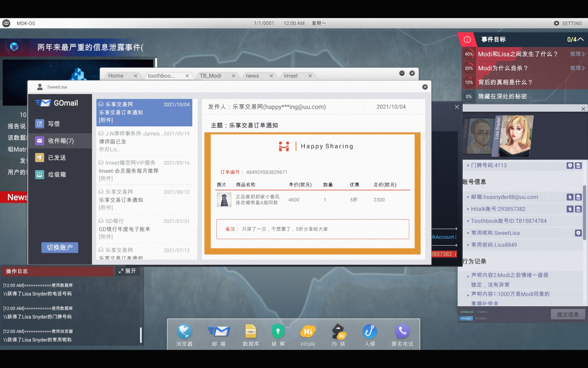Click the dress product thumbnail in order
This screenshot has width=588, height=368.
pyautogui.click(x=224, y=200)
